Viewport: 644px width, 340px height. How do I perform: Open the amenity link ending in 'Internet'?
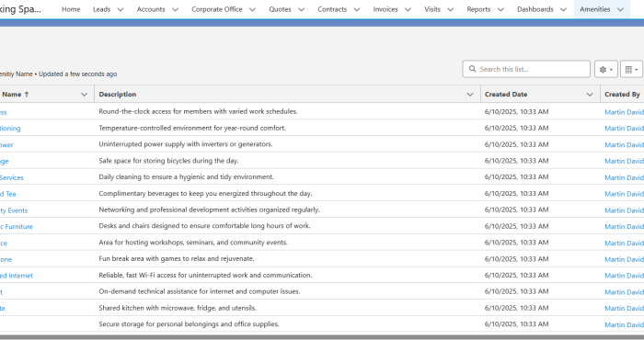tap(16, 276)
